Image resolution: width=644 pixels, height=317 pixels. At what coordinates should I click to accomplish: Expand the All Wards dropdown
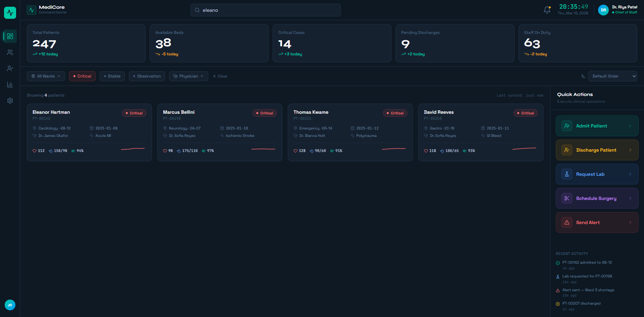tap(46, 76)
